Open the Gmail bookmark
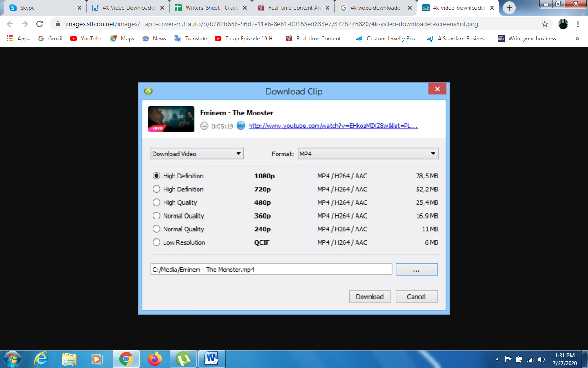Viewport: 588px width, 368px height. click(50, 39)
